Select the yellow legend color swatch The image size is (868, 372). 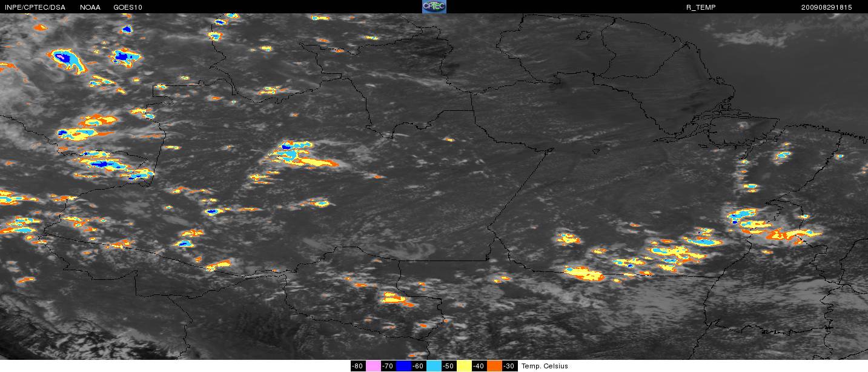pos(464,366)
